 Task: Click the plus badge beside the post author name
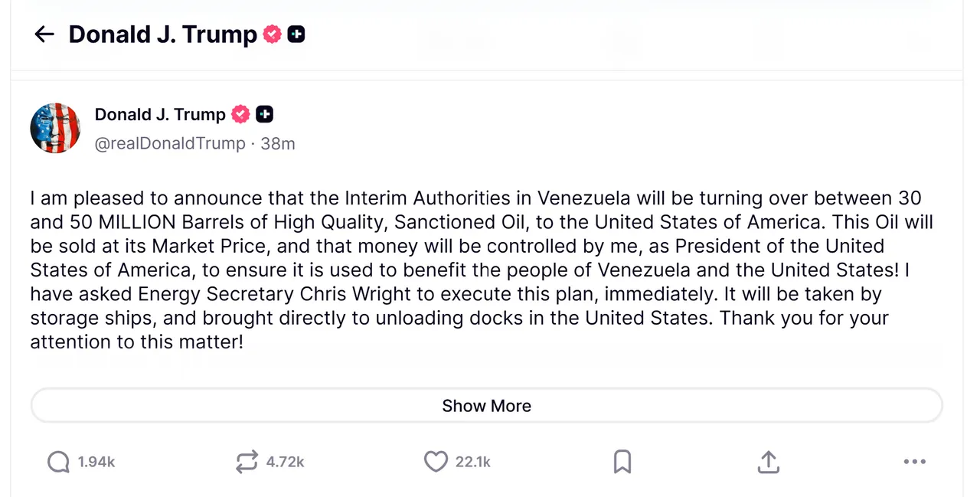coord(264,115)
